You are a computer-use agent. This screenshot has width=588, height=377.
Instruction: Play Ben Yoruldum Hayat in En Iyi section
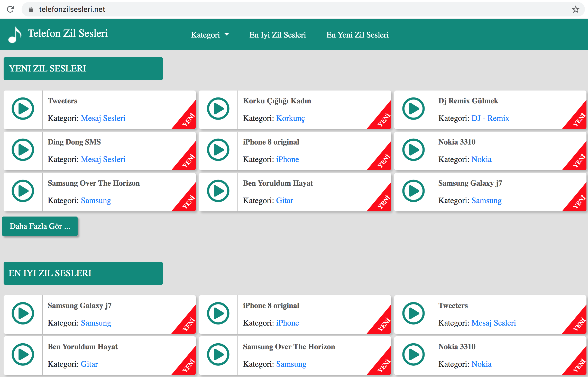coord(23,354)
